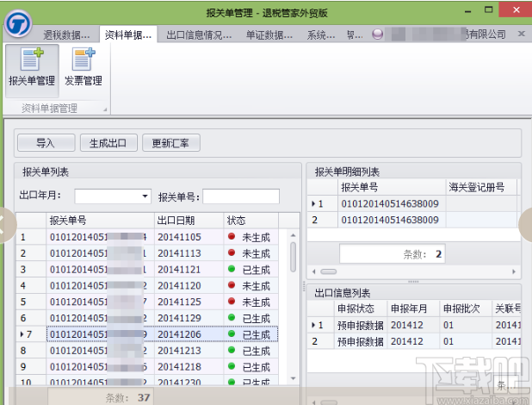Click the 更新汇率 button
The height and width of the screenshot is (405, 532).
pyautogui.click(x=170, y=143)
